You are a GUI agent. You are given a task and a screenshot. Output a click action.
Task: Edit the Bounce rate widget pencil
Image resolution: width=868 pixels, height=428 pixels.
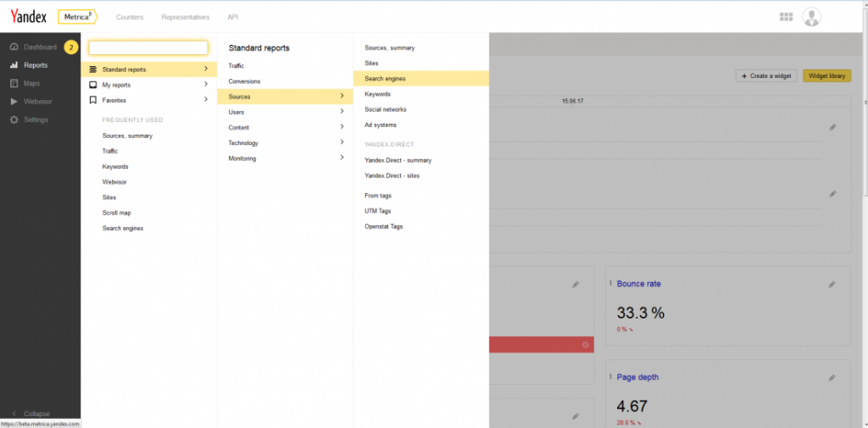[832, 284]
